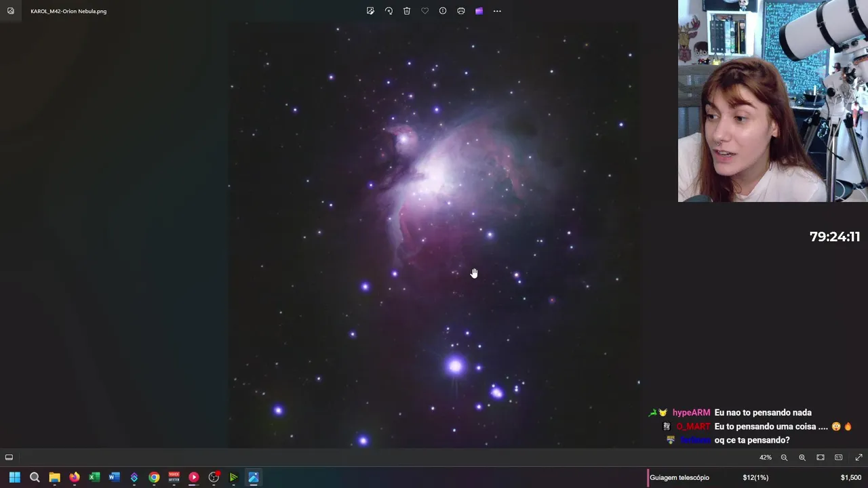Show file info panel
This screenshot has width=868, height=488.
coord(443,11)
